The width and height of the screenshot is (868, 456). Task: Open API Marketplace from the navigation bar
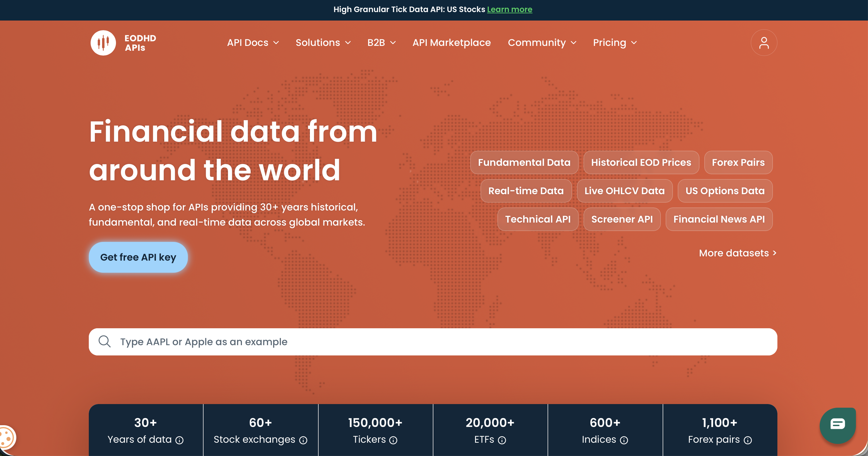[452, 43]
